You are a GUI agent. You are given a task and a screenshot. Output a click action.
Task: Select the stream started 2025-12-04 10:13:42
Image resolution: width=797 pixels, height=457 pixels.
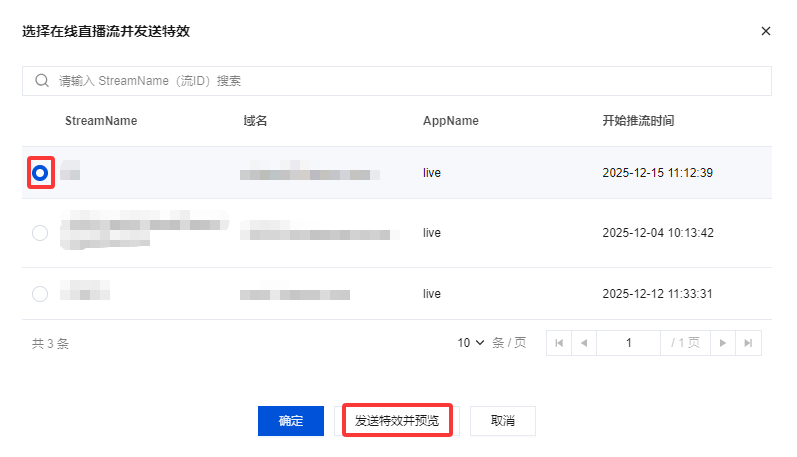40,233
